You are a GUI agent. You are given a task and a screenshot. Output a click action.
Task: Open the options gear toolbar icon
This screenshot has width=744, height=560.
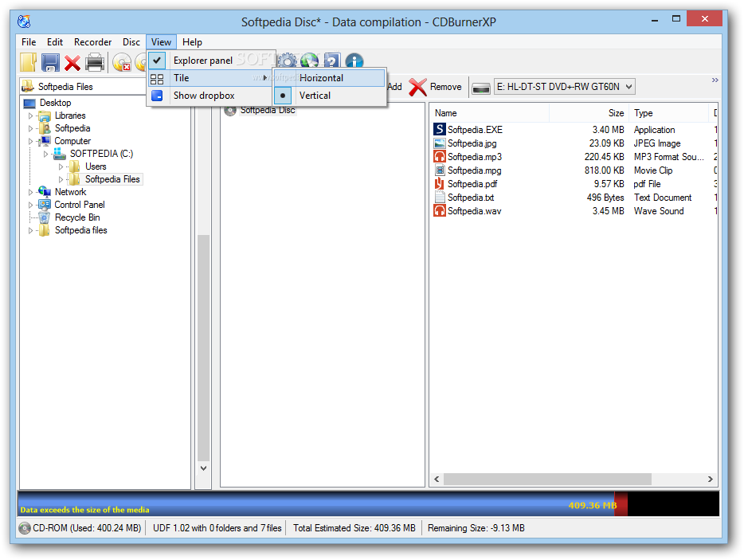click(x=287, y=61)
